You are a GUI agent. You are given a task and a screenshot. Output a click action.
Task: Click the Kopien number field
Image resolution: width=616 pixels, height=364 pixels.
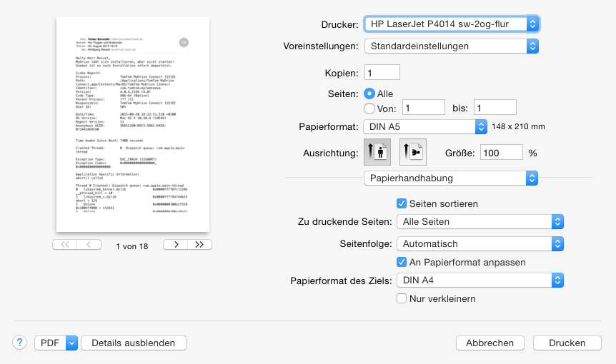pos(382,73)
